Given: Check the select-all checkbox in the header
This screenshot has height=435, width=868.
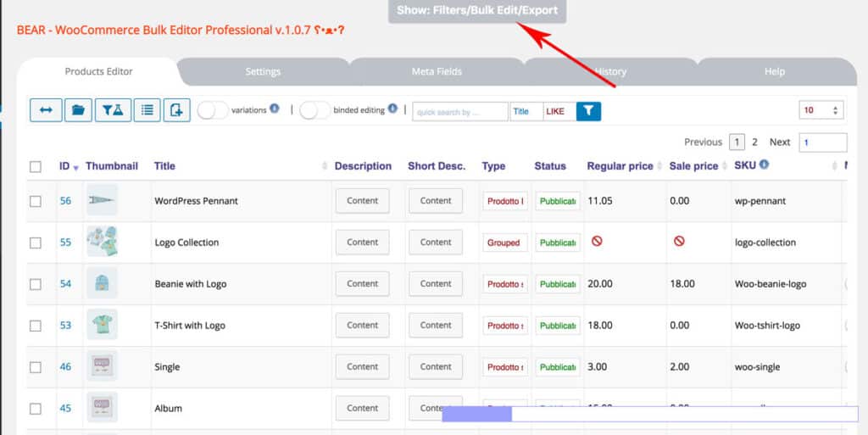Looking at the screenshot, I should coord(36,166).
